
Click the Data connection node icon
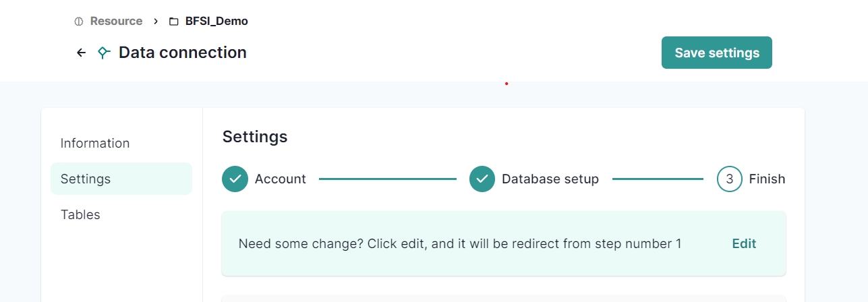[103, 53]
